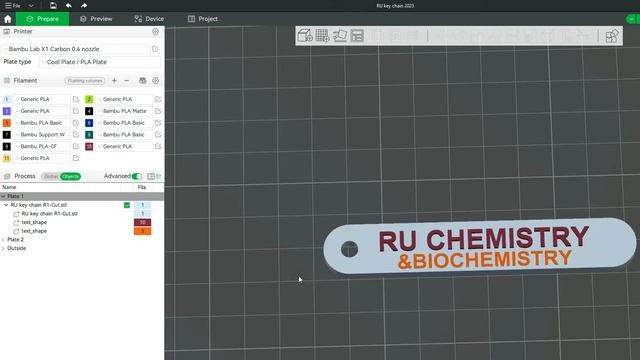Edit filament 5 Bambu PLA Basic preset

pos(76,123)
